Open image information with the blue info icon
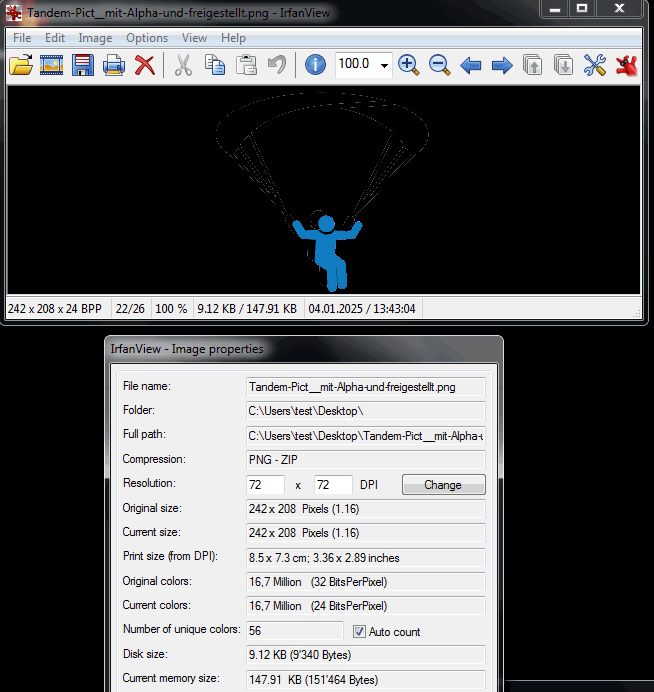Screen dimensions: 654x692 coord(315,66)
